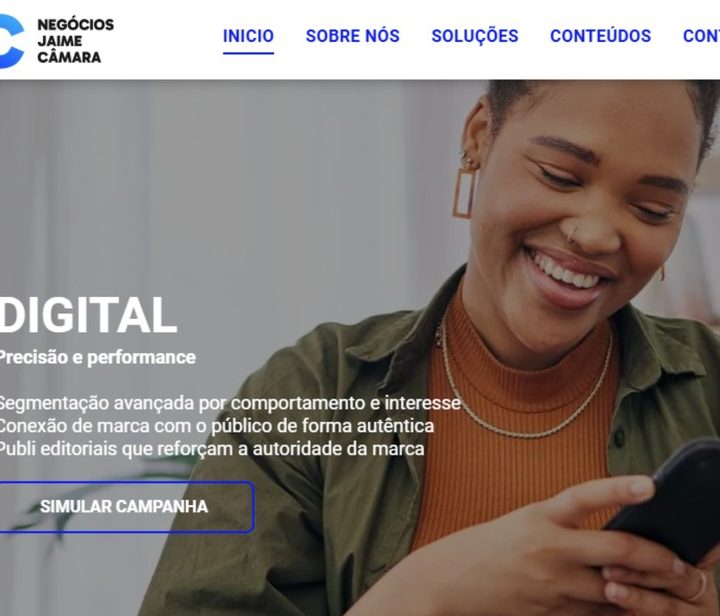
Task: Click the blue underline below INICIO
Action: pyautogui.click(x=248, y=53)
